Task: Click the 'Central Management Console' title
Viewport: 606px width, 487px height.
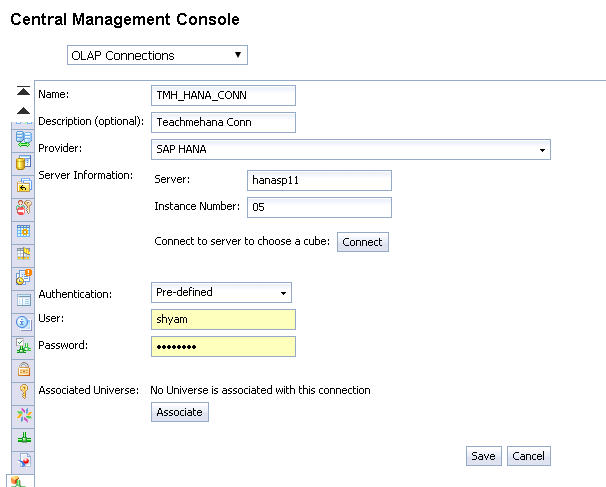Action: (125, 19)
